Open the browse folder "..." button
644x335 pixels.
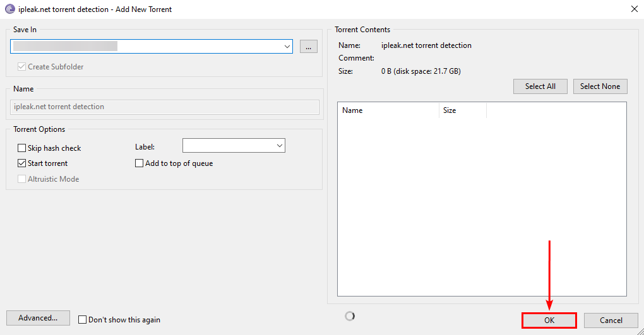(308, 46)
